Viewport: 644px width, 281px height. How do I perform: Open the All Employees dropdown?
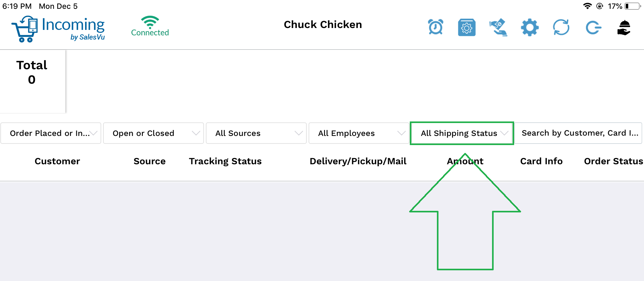coord(359,133)
